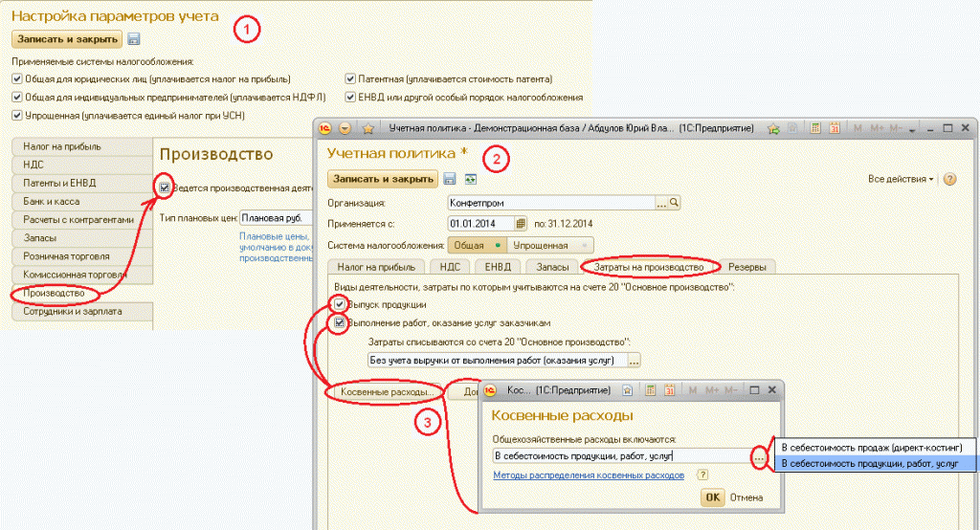980x530 pixels.
Task: Click the reread icon next to save in Учетная политика
Action: (x=470, y=179)
